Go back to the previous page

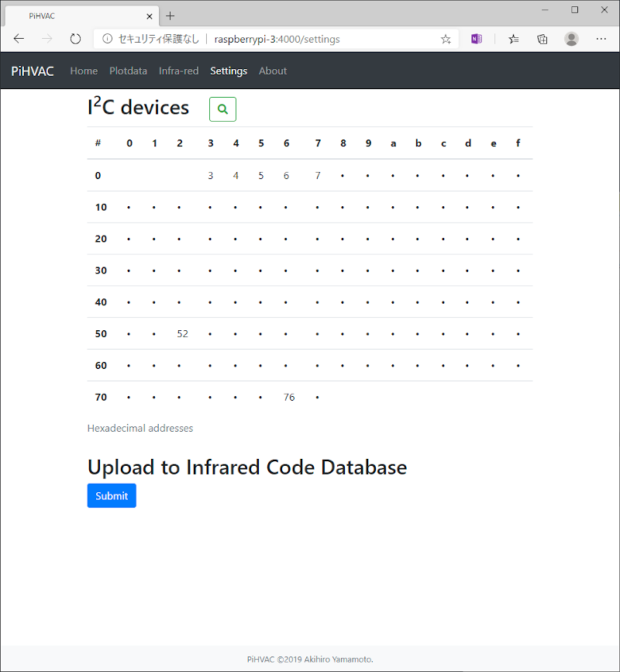point(19,39)
